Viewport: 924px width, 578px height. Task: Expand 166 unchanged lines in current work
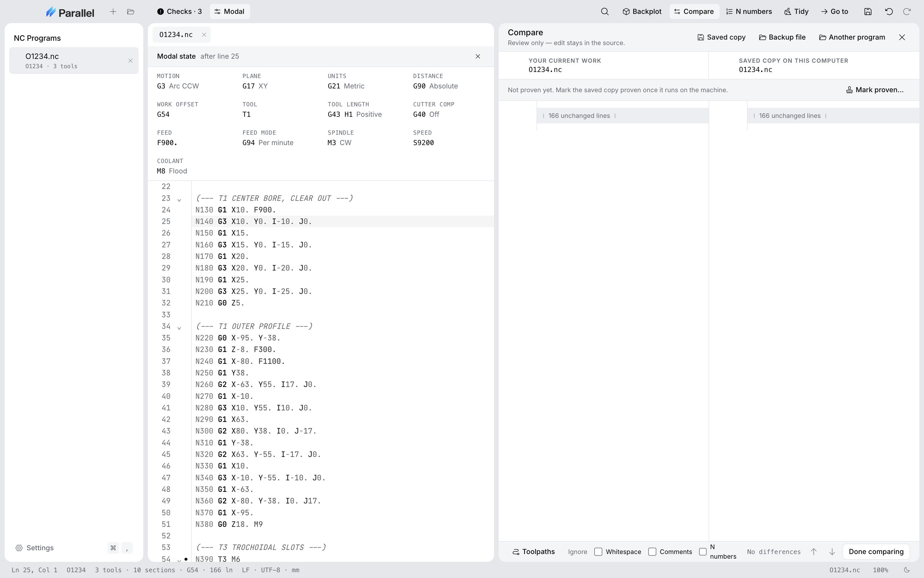pyautogui.click(x=622, y=115)
